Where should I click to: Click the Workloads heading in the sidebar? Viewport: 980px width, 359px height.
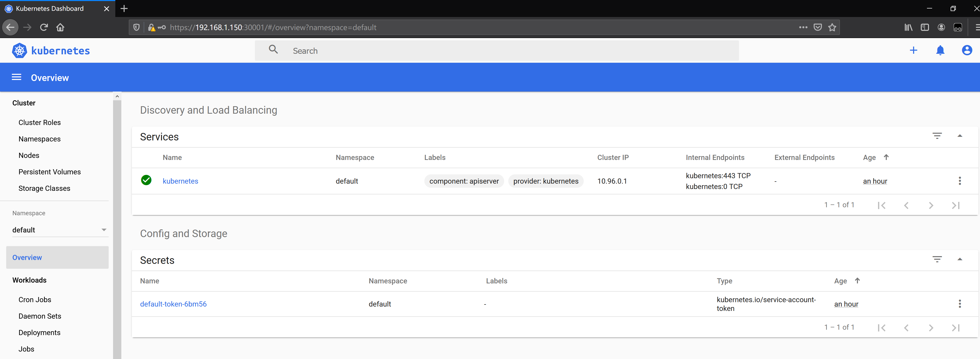[29, 280]
